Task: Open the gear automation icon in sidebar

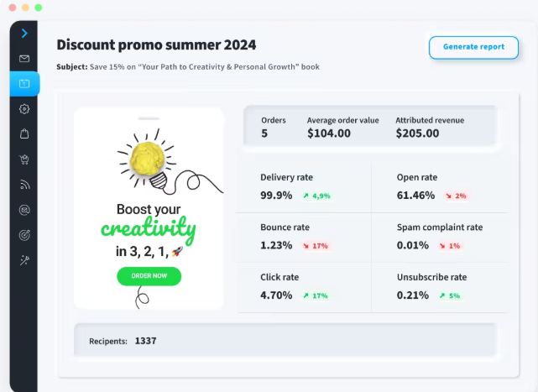Action: coord(24,108)
